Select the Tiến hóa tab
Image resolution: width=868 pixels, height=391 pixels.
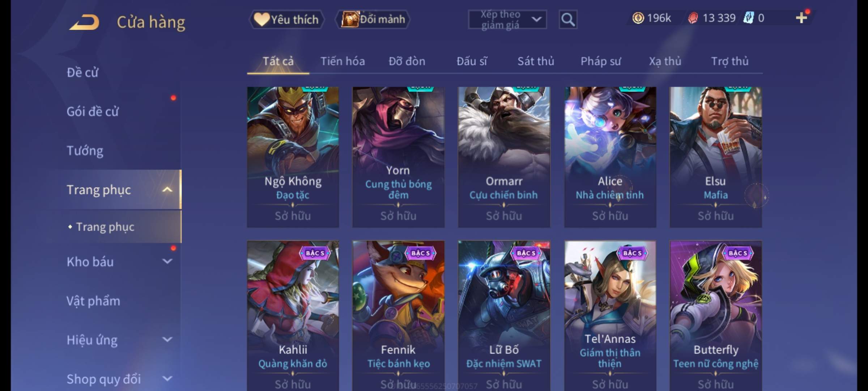click(x=342, y=61)
